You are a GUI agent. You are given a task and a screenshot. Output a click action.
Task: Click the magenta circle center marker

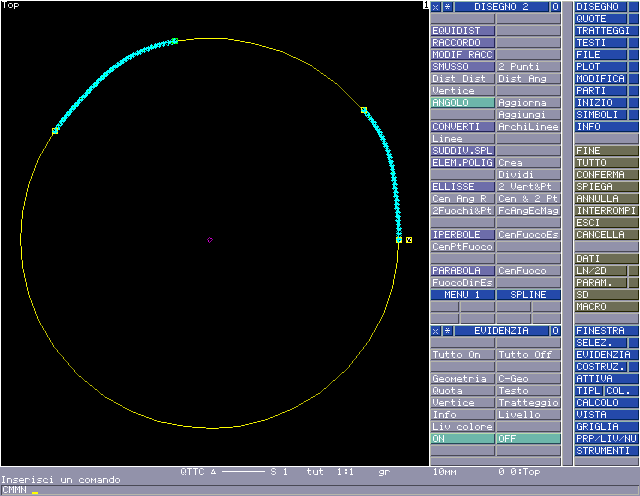[210, 240]
